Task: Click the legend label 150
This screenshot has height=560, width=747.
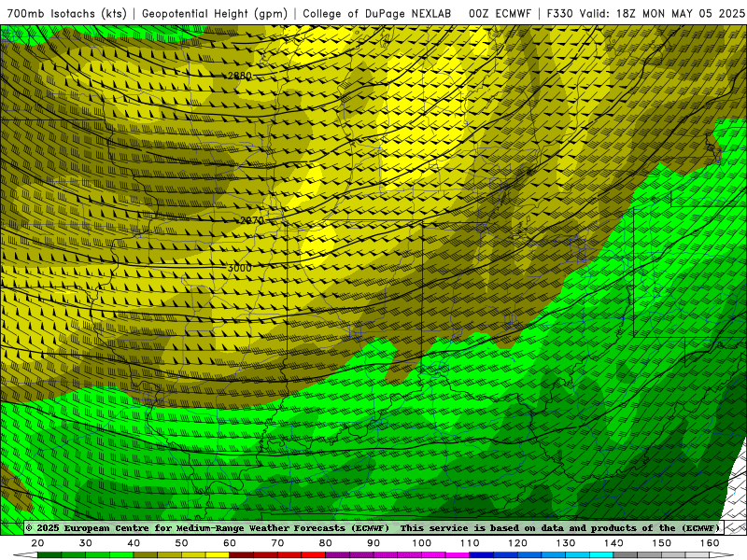Action: click(661, 543)
